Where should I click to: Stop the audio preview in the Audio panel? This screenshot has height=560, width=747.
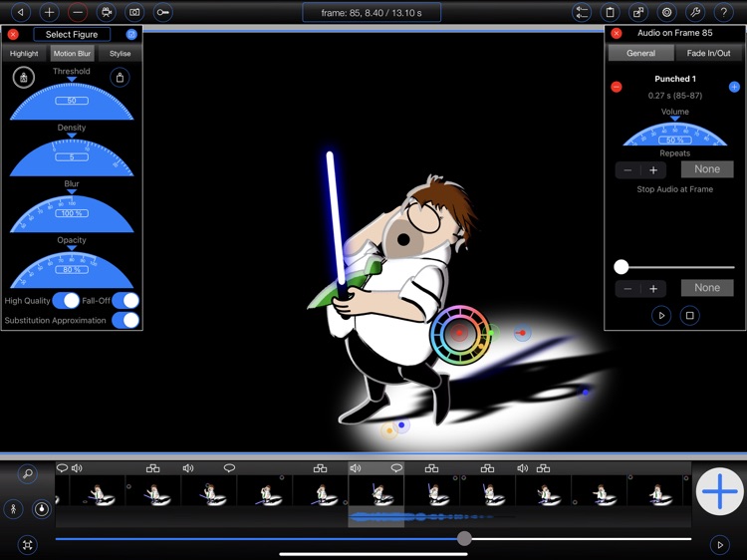(x=689, y=316)
